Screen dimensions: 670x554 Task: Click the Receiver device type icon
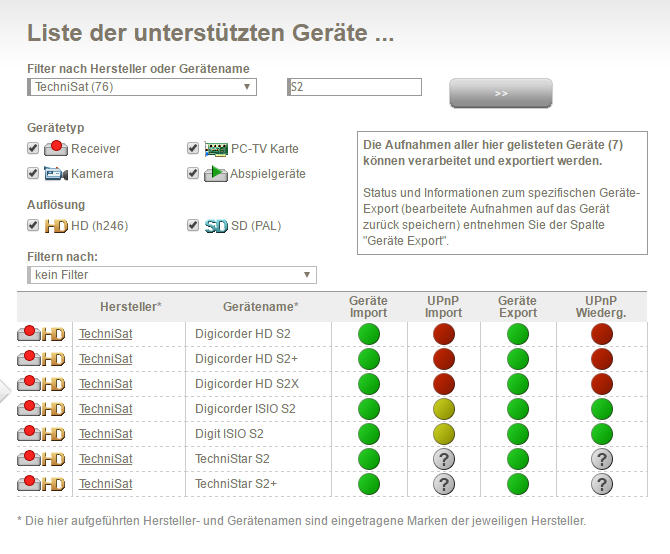click(56, 148)
